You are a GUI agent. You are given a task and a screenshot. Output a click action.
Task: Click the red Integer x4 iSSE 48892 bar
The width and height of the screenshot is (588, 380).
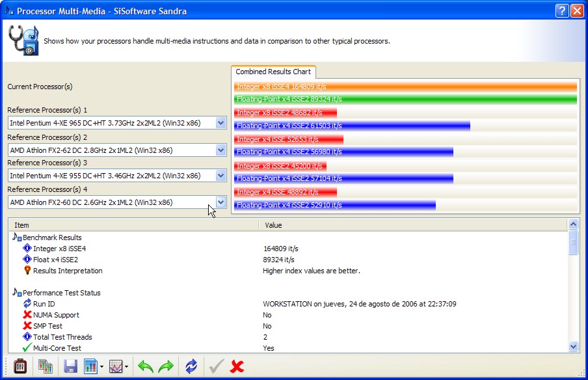click(x=286, y=192)
